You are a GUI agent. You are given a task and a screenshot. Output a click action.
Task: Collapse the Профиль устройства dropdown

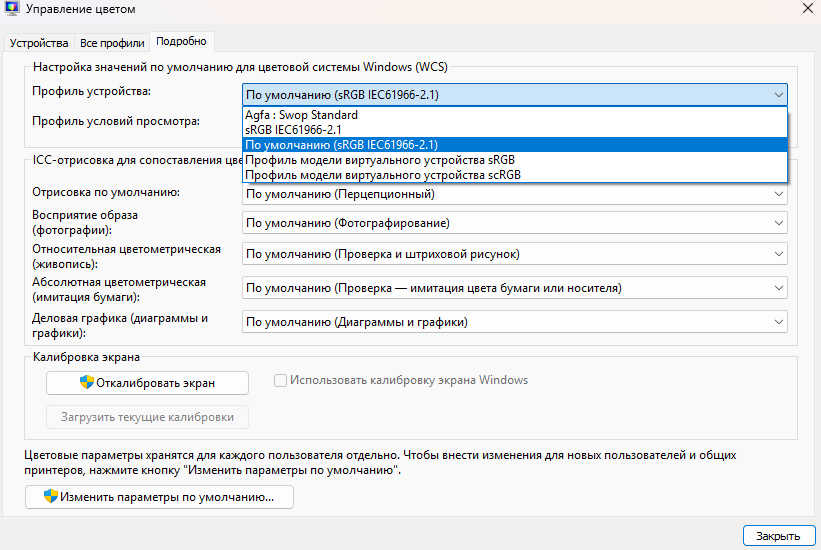(x=515, y=95)
